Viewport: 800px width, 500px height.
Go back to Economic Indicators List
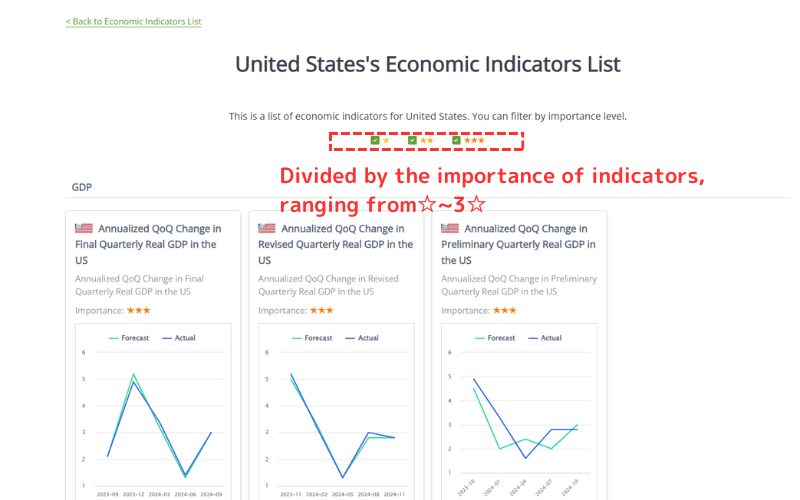point(134,21)
